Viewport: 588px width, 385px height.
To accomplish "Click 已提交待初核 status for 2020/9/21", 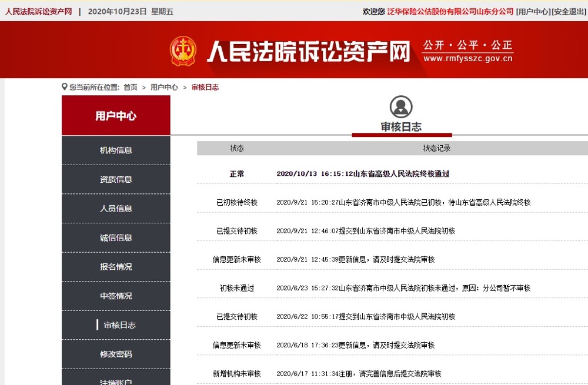I will pos(237,231).
